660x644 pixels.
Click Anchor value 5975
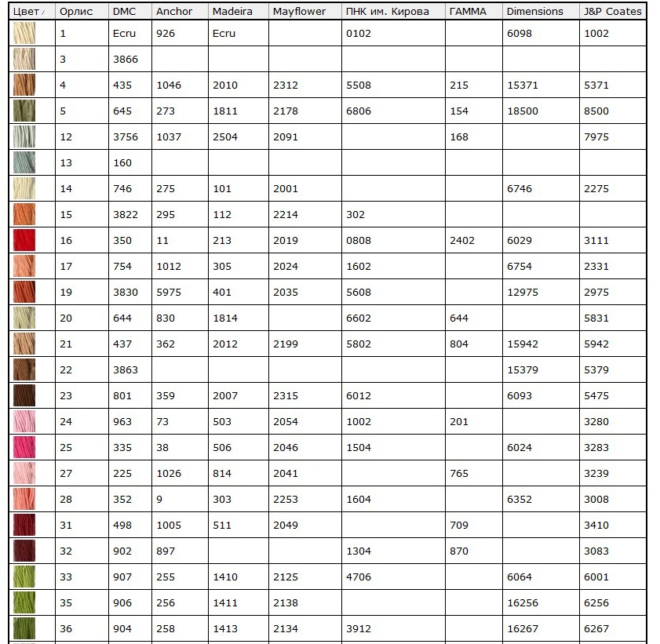click(x=169, y=292)
